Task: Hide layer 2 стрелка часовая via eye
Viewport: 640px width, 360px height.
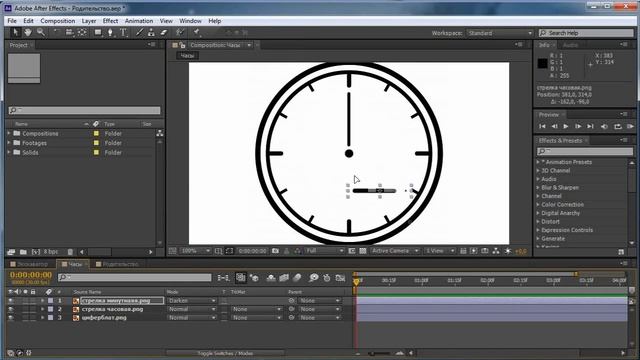Action: [x=11, y=309]
